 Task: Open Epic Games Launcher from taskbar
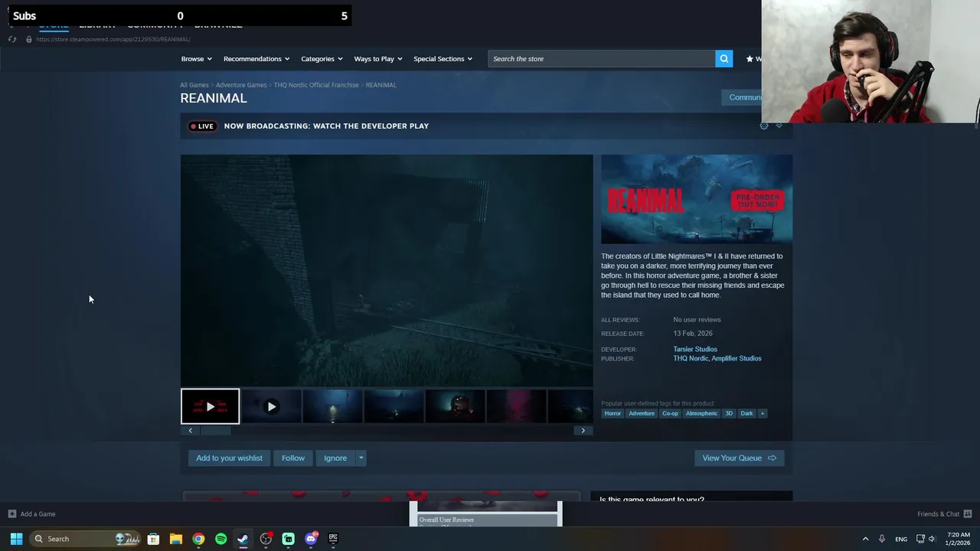click(x=333, y=539)
